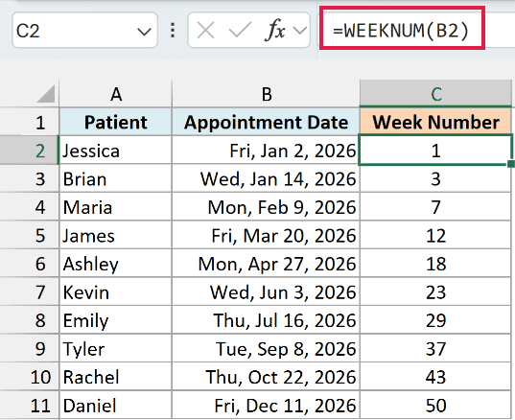Select week number cell showing 3
515x420 pixels.
(435, 178)
